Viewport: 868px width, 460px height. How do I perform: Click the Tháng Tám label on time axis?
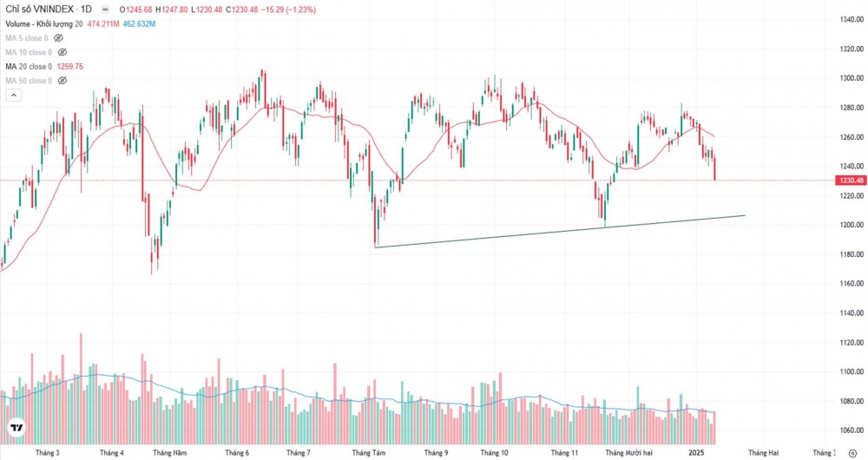click(368, 453)
